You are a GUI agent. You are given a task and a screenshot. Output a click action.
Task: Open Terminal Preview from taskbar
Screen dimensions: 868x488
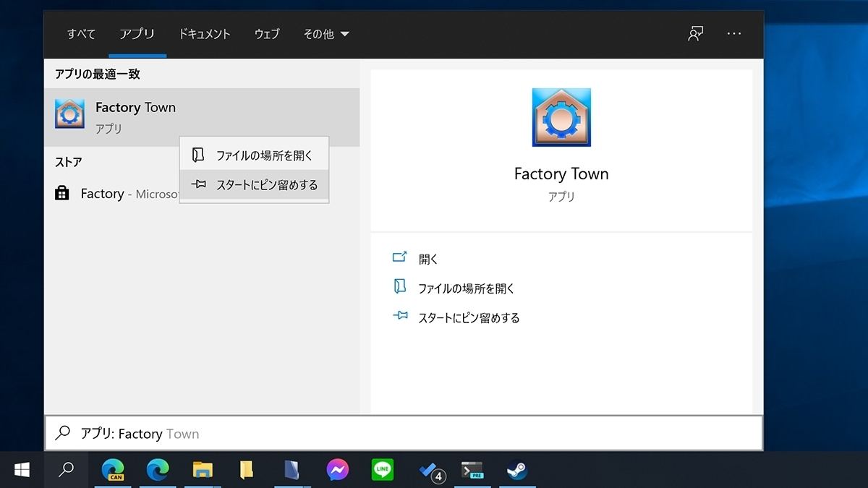pyautogui.click(x=472, y=470)
